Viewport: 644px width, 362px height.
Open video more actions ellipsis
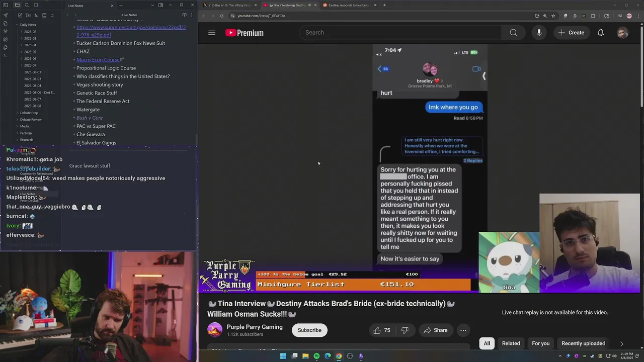(463, 330)
